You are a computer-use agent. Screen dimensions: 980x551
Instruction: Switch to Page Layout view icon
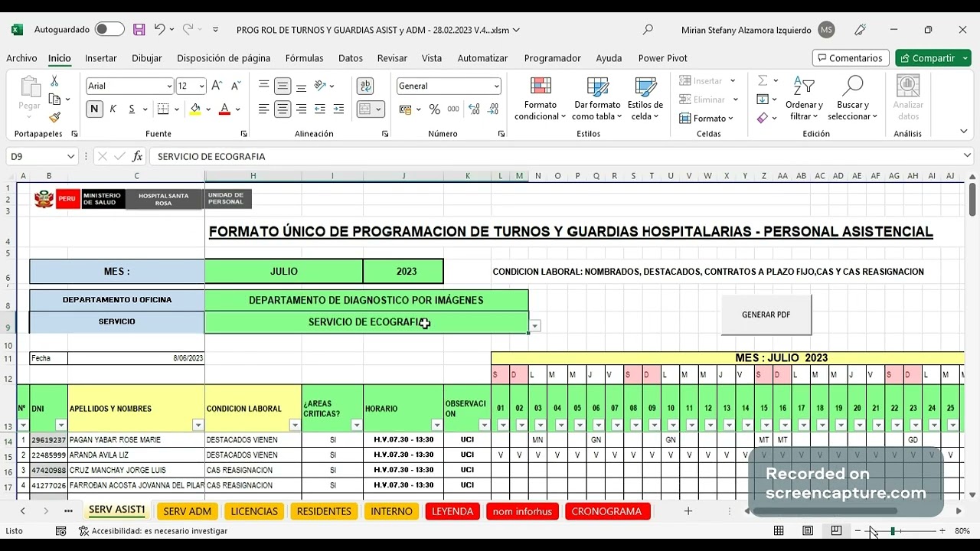(808, 530)
